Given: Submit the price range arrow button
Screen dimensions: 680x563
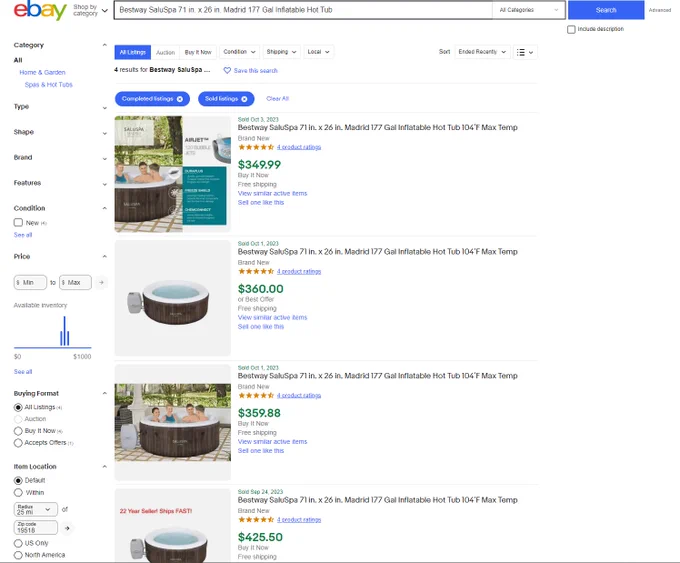Looking at the screenshot, I should tap(101, 282).
